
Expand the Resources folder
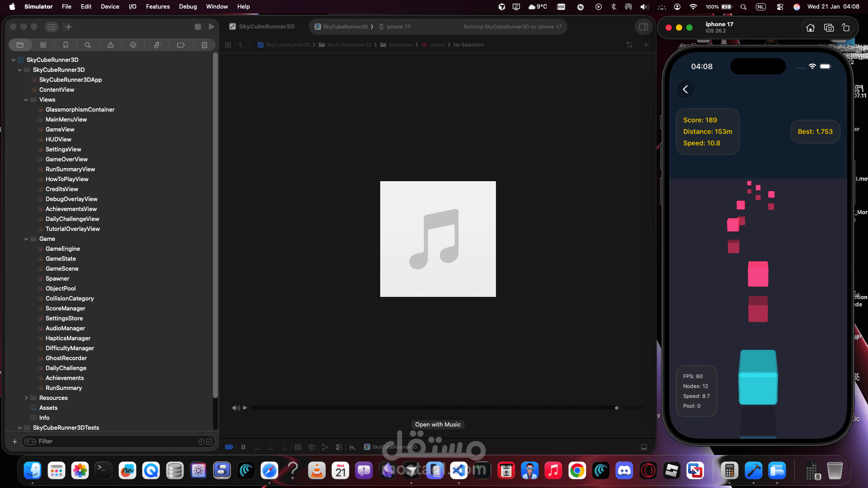(26, 398)
